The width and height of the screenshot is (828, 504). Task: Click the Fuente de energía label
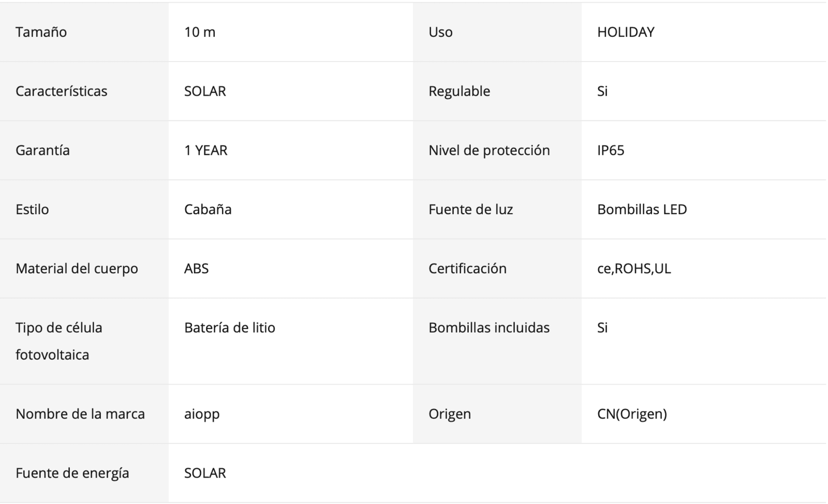click(x=72, y=473)
